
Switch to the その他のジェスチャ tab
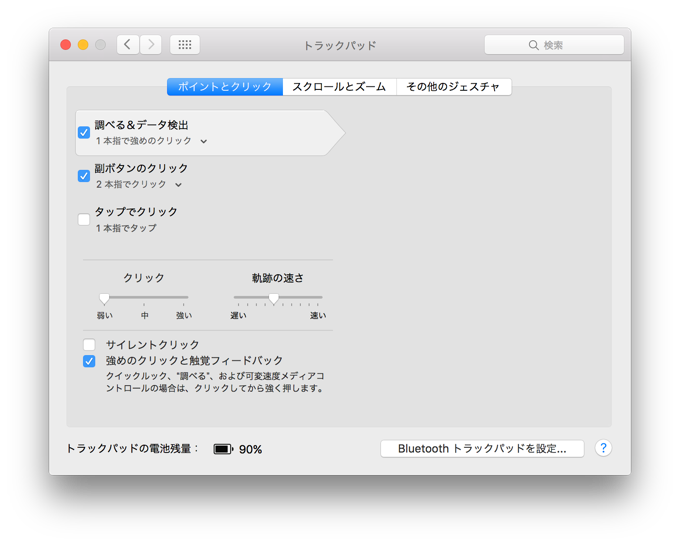point(454,87)
